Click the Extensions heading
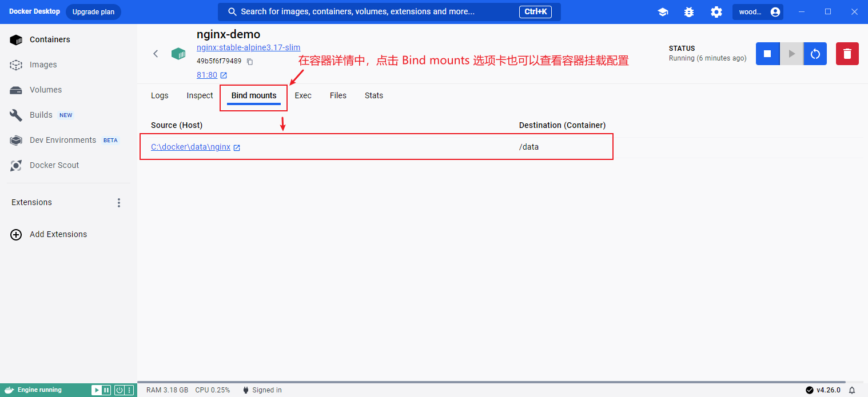Screen dimensions: 868x397 point(31,202)
